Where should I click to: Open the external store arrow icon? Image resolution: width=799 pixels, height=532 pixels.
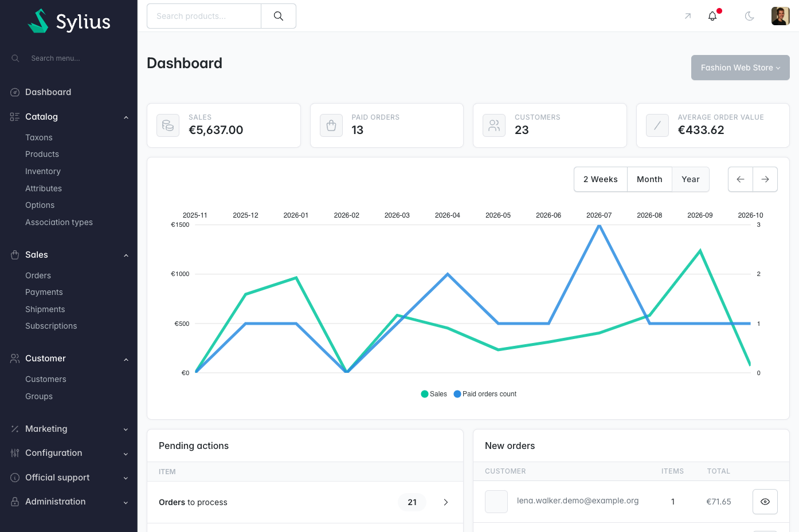(688, 16)
